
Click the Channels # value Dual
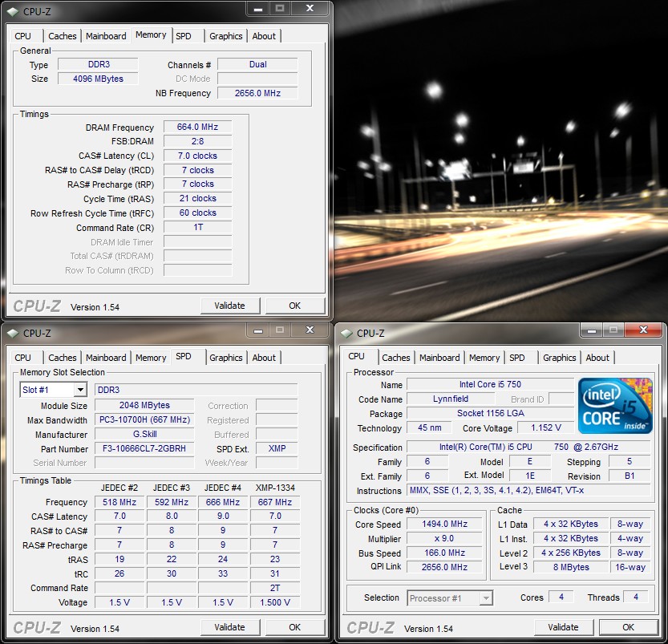pyautogui.click(x=257, y=64)
